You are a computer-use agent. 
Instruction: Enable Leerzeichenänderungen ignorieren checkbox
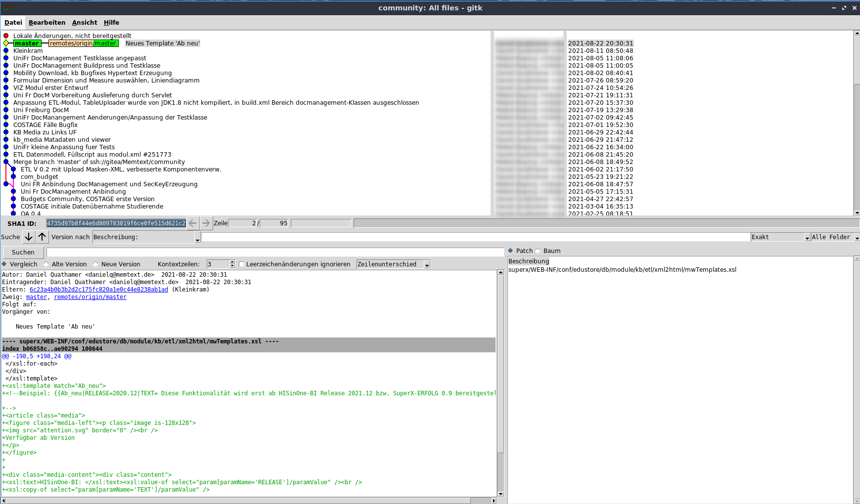pos(242,264)
